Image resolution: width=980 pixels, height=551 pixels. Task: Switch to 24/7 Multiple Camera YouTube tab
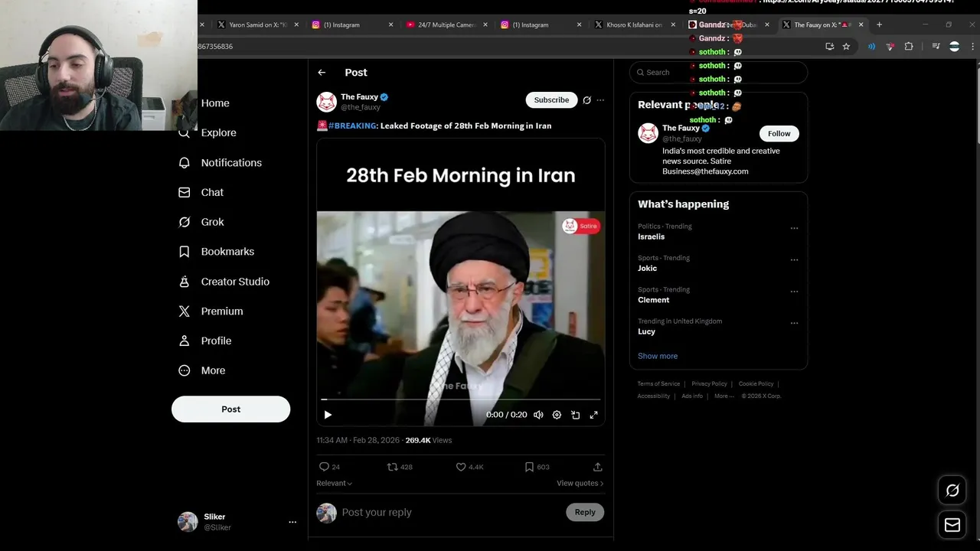[446, 24]
